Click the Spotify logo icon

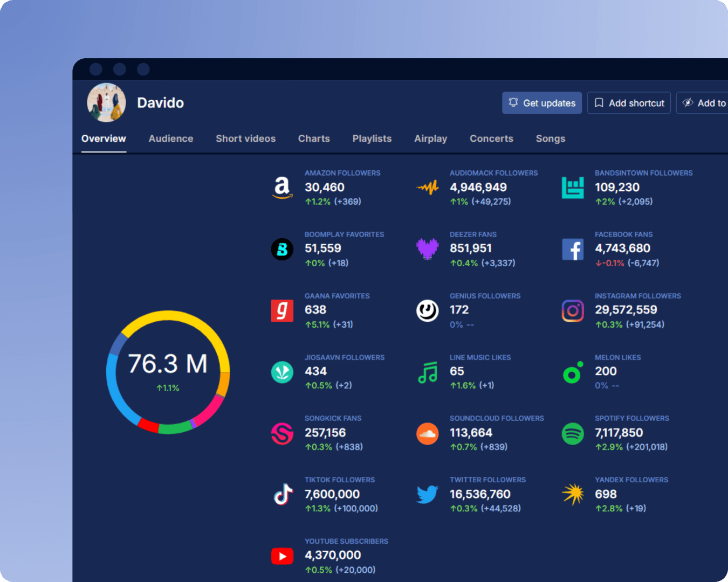pyautogui.click(x=573, y=433)
